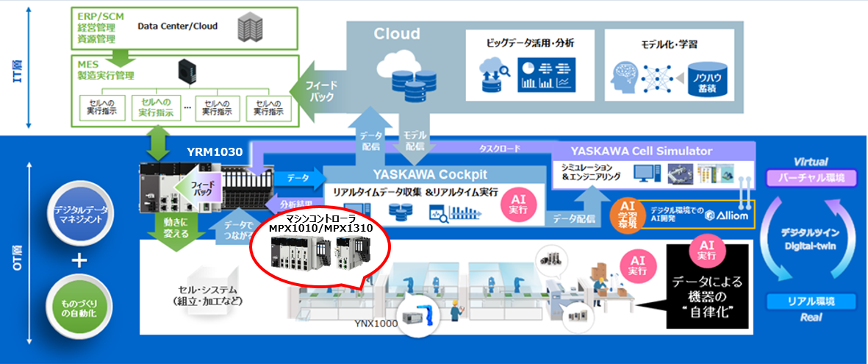Click the IT層 vertical label
The height and width of the screenshot is (364, 868).
(x=15, y=72)
